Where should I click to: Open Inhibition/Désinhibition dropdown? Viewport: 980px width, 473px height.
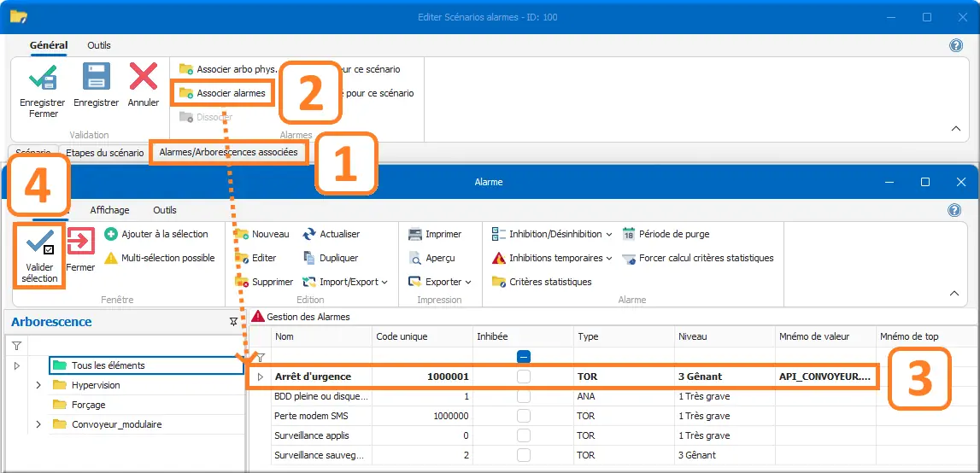[x=552, y=234]
